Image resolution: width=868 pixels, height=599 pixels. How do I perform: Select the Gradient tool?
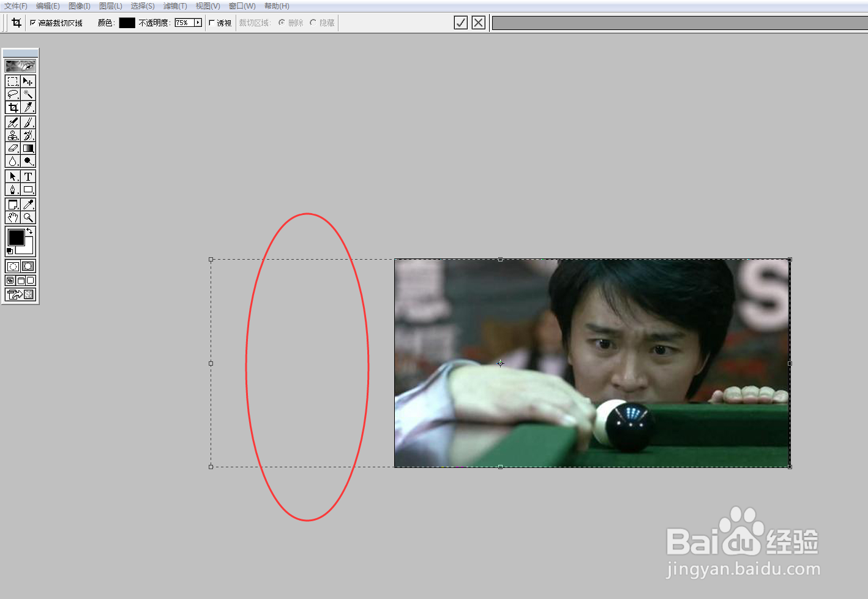point(28,148)
